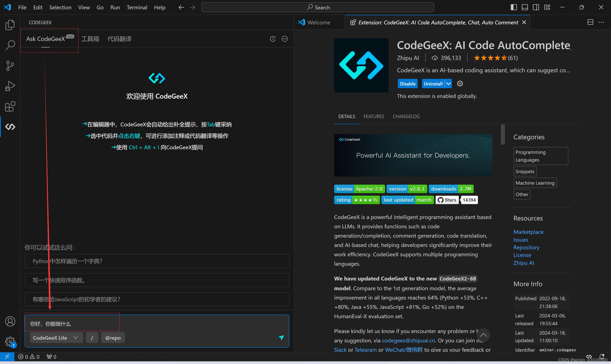The image size is (611, 364).
Task: Show forwarded ports status item
Action: (52, 357)
